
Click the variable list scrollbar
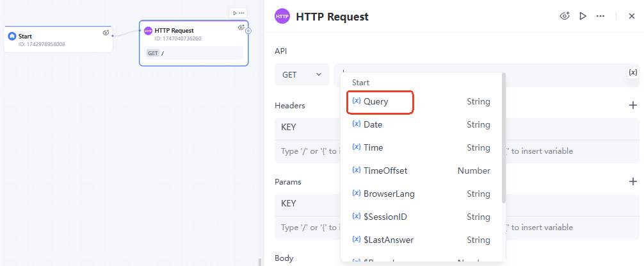504,138
